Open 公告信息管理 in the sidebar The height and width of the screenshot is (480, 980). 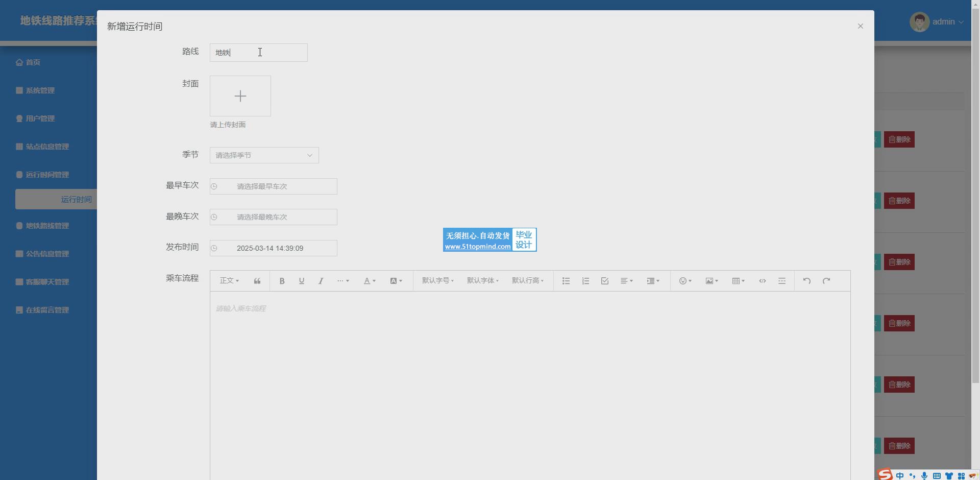click(x=47, y=254)
